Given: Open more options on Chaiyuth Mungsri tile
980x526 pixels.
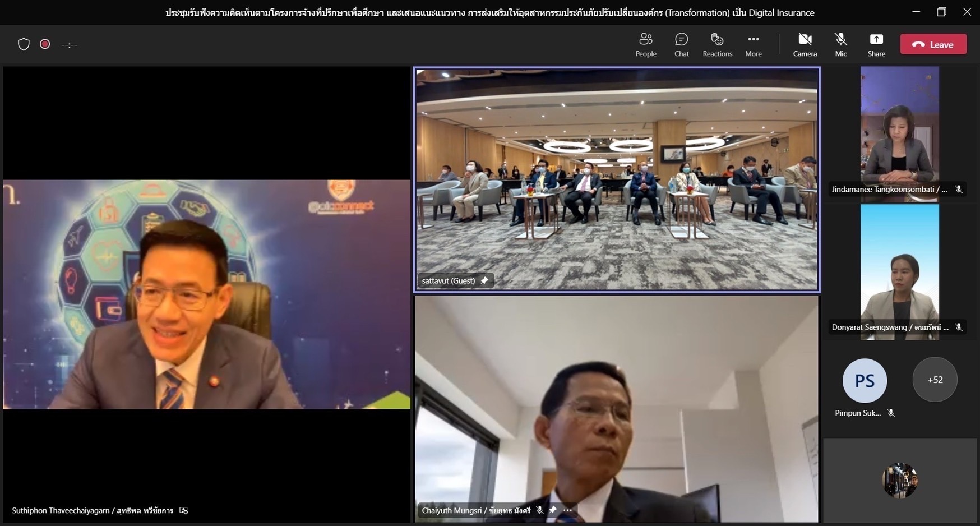Looking at the screenshot, I should [x=568, y=510].
